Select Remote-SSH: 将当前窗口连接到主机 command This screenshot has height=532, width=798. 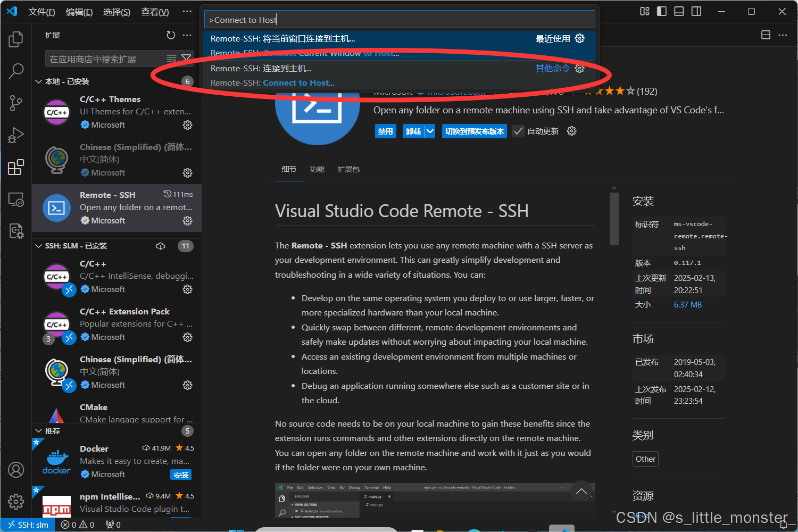coord(400,45)
